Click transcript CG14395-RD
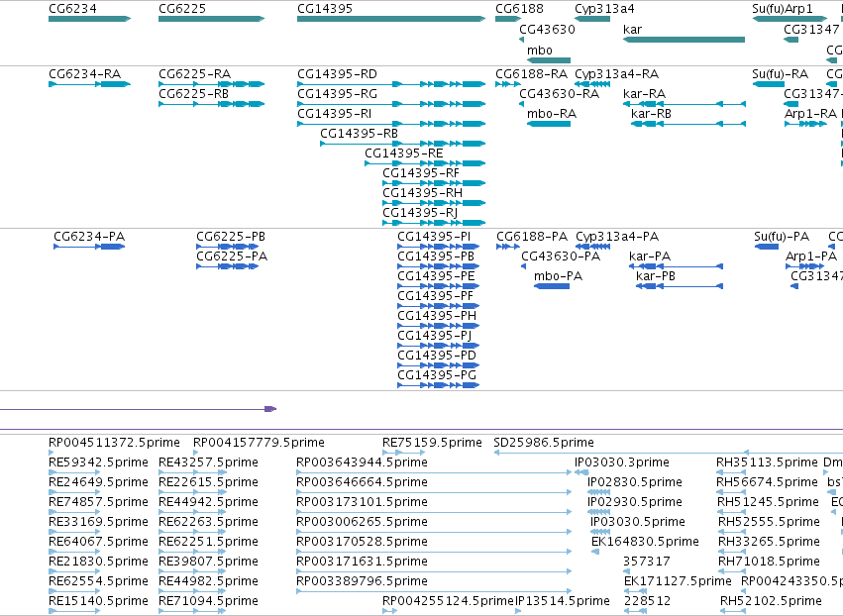This screenshot has height=616, width=843. point(337,73)
